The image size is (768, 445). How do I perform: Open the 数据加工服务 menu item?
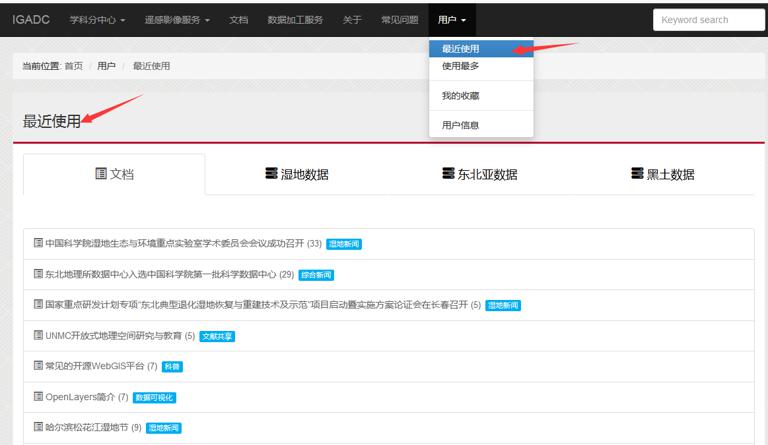295,20
